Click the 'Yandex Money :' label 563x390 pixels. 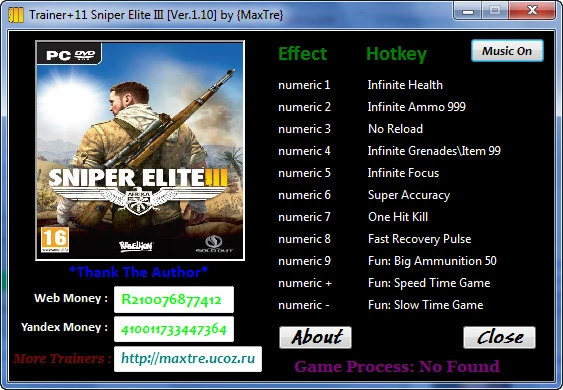pyautogui.click(x=64, y=327)
